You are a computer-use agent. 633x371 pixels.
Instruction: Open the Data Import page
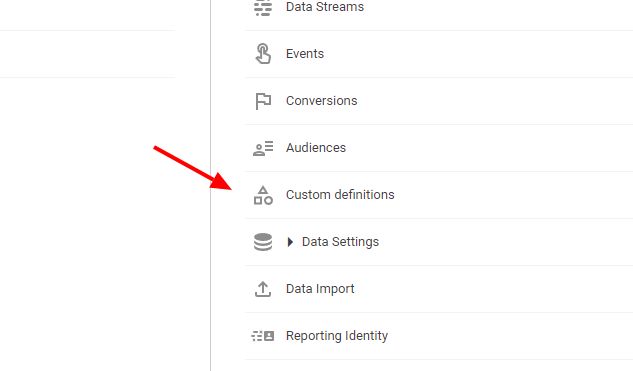coord(320,289)
